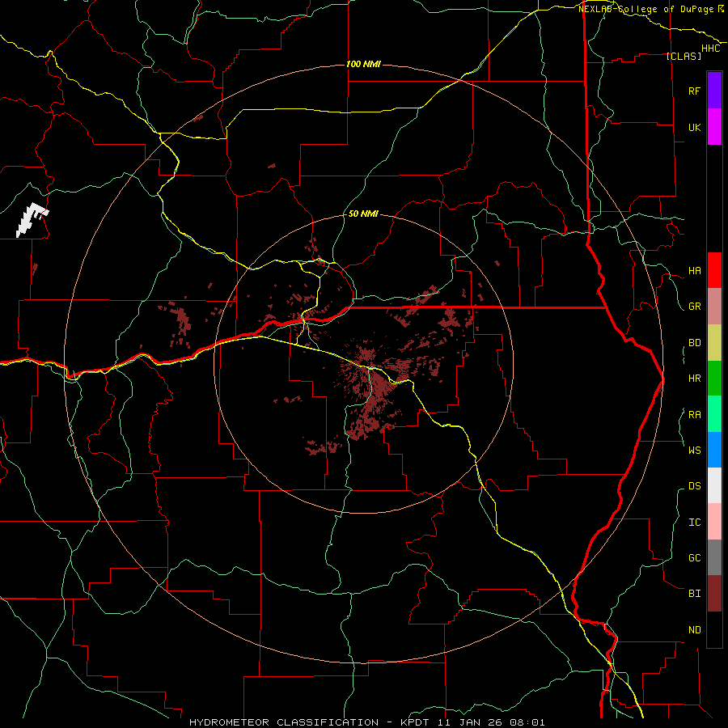
Task: Click the "UK" legend label
Action: pos(694,127)
